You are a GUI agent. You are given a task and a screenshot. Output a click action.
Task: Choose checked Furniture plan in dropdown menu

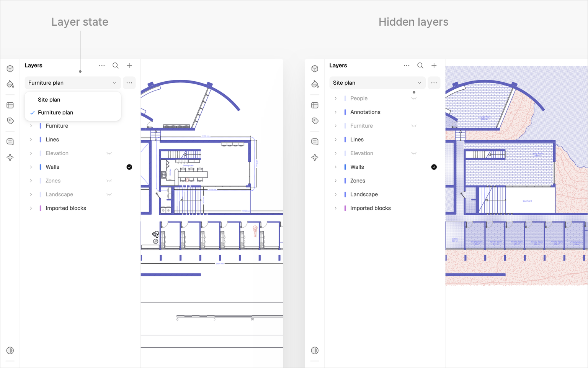click(73, 113)
